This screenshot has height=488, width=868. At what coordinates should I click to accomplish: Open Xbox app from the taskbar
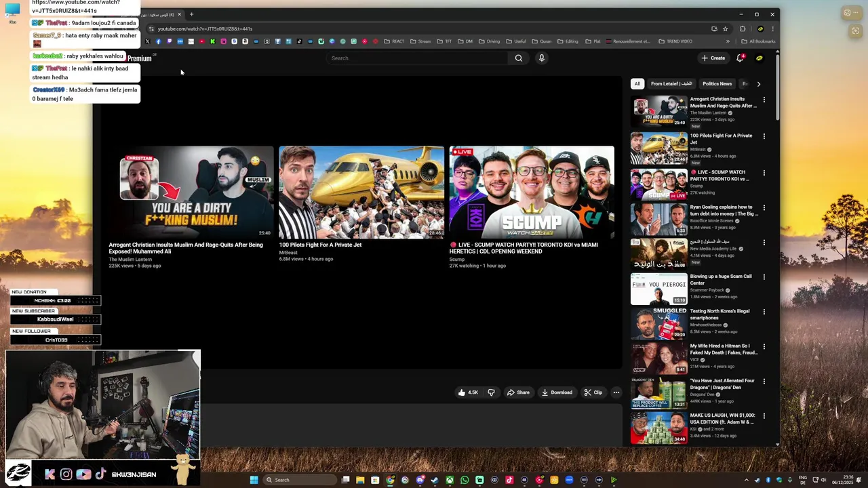tap(450, 480)
